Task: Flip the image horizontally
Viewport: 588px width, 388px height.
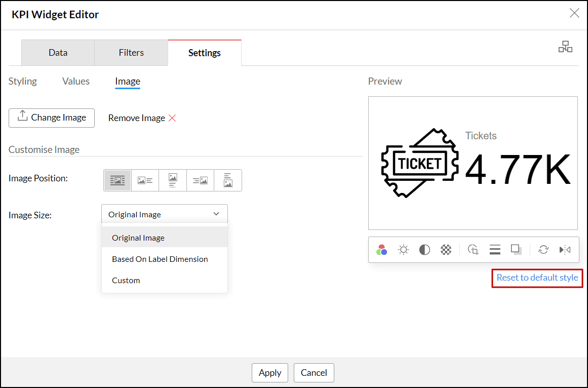Action: 565,250
